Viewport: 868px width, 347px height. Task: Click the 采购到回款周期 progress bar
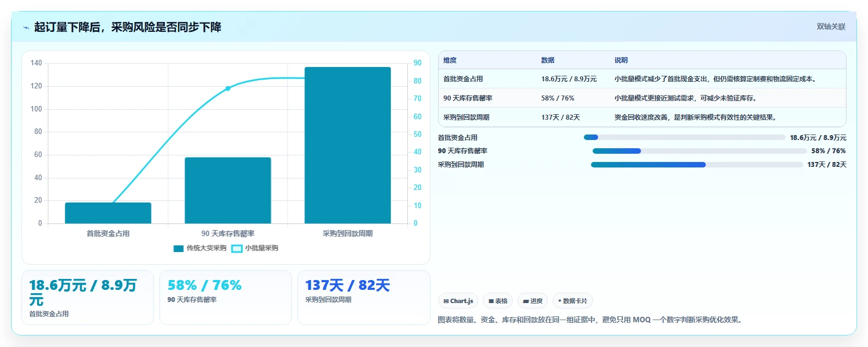pos(697,165)
